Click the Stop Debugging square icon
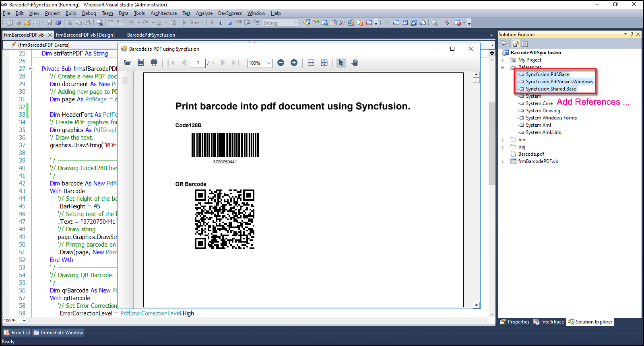Screen dimensions: 644x346 (229, 23)
